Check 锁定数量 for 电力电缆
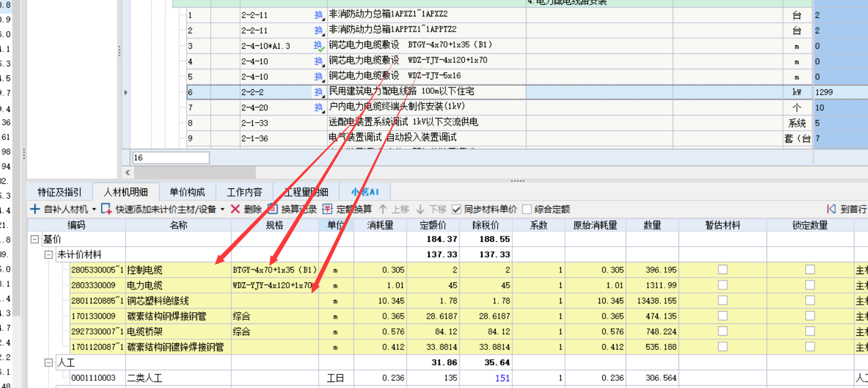The image size is (868, 388). 810,285
